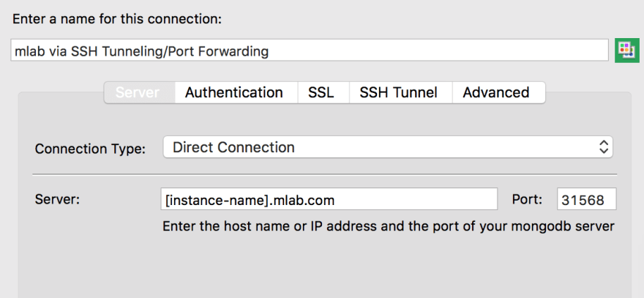The image size is (644, 298).
Task: Open the Connection Type dropdown
Action: point(388,147)
